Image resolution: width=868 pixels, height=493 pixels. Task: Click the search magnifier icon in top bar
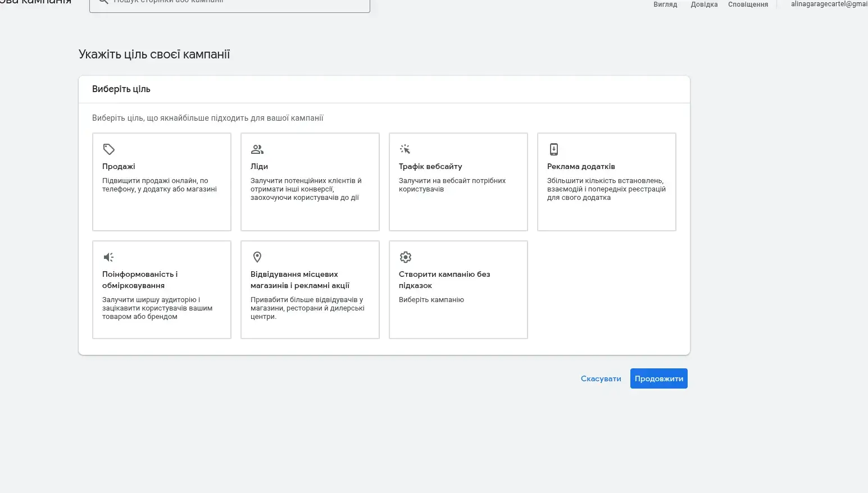coord(103,2)
